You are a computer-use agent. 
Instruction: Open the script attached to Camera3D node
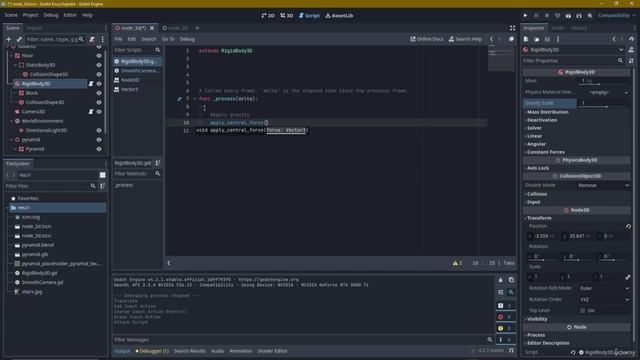(x=91, y=111)
